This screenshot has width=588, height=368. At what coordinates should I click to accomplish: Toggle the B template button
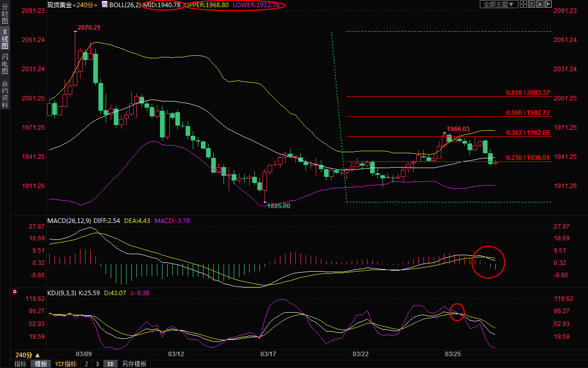[x=97, y=364]
